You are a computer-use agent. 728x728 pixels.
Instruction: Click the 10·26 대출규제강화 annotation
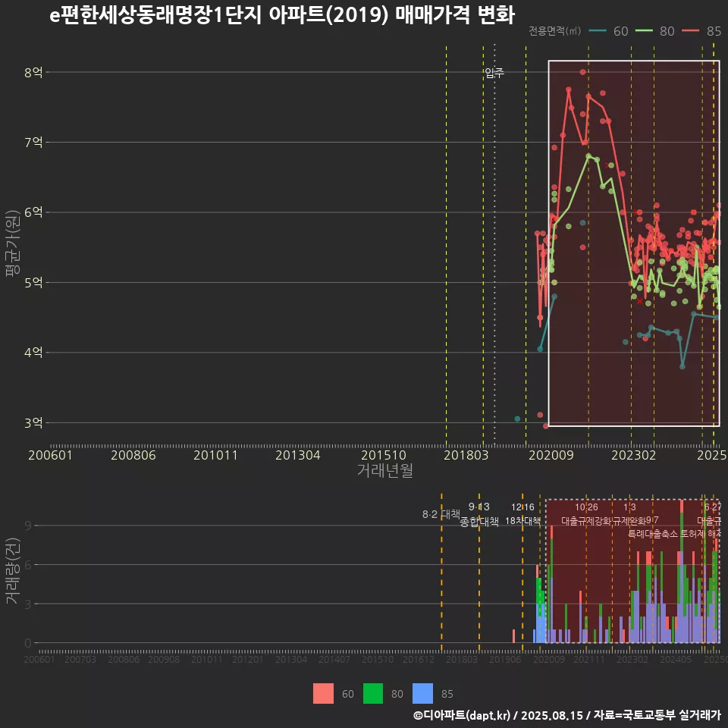tap(586, 514)
